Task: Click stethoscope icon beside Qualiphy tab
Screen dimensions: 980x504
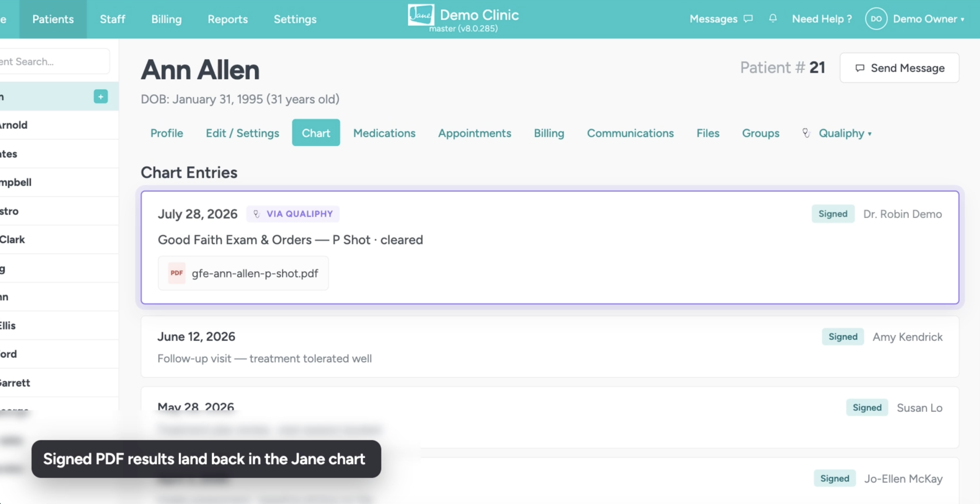Action: click(x=806, y=133)
